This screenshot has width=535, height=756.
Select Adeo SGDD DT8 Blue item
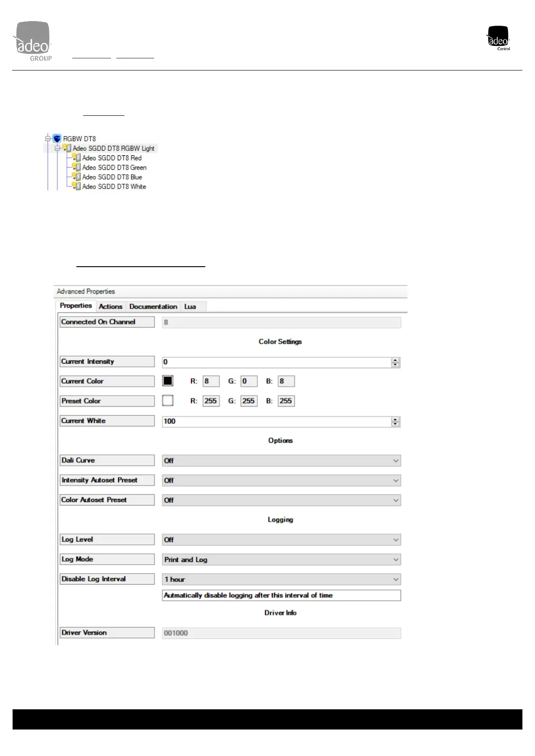pyautogui.click(x=112, y=177)
